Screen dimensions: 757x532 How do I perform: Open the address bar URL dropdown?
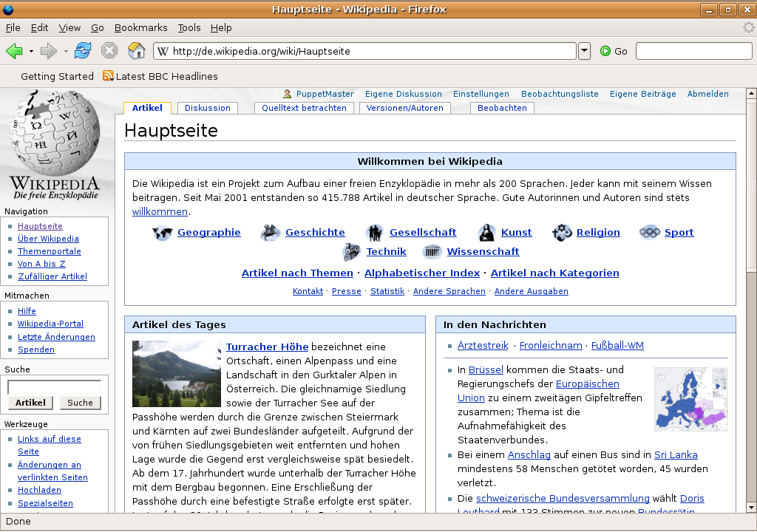(584, 51)
